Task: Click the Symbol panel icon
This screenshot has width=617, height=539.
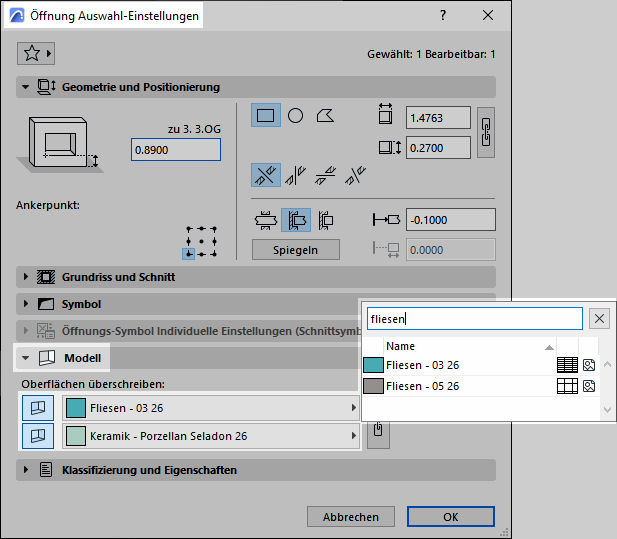Action: pos(46,304)
